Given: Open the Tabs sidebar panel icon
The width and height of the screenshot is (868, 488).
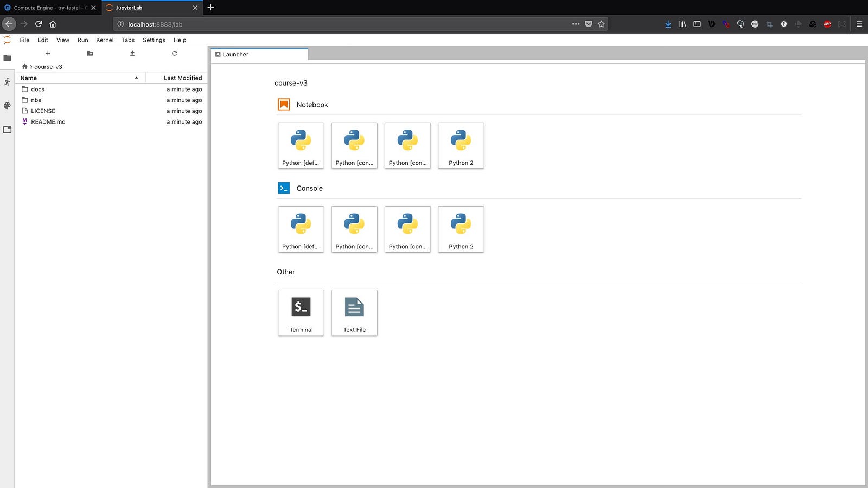Looking at the screenshot, I should tap(7, 130).
